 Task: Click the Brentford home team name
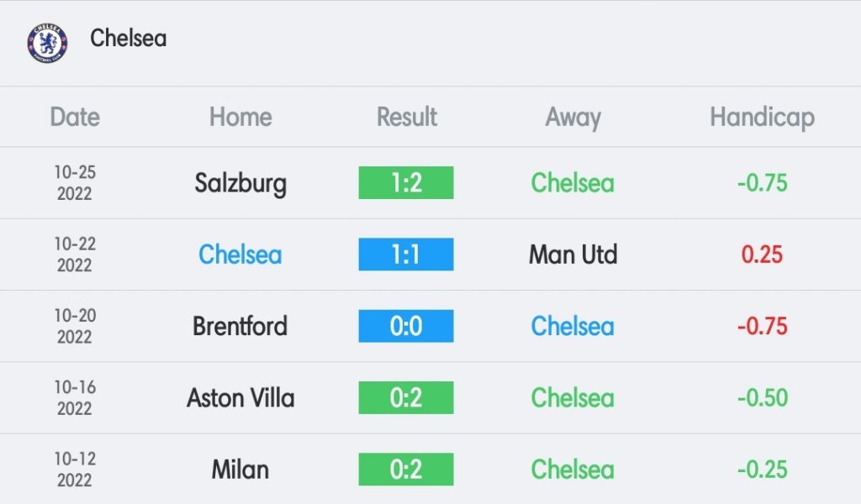240,326
